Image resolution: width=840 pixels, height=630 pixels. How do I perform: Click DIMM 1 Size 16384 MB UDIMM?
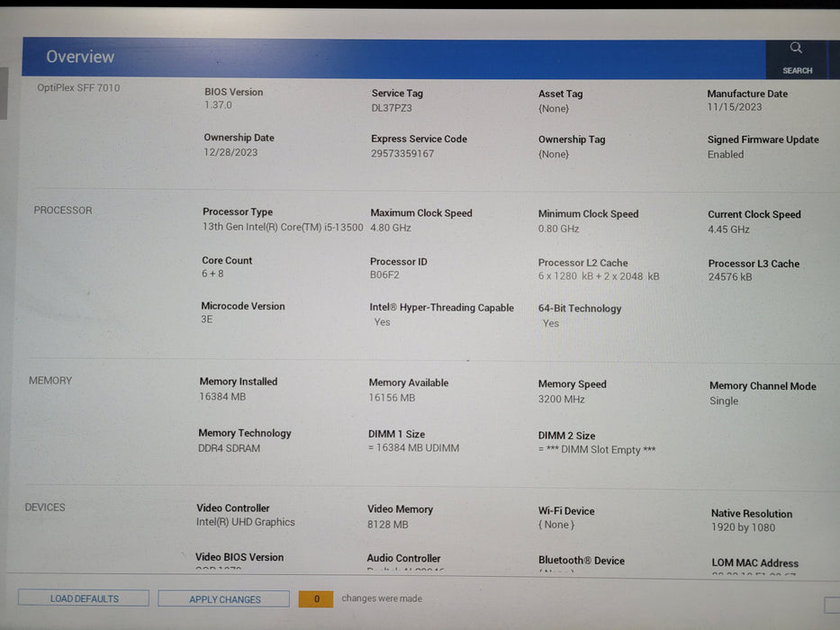click(413, 448)
